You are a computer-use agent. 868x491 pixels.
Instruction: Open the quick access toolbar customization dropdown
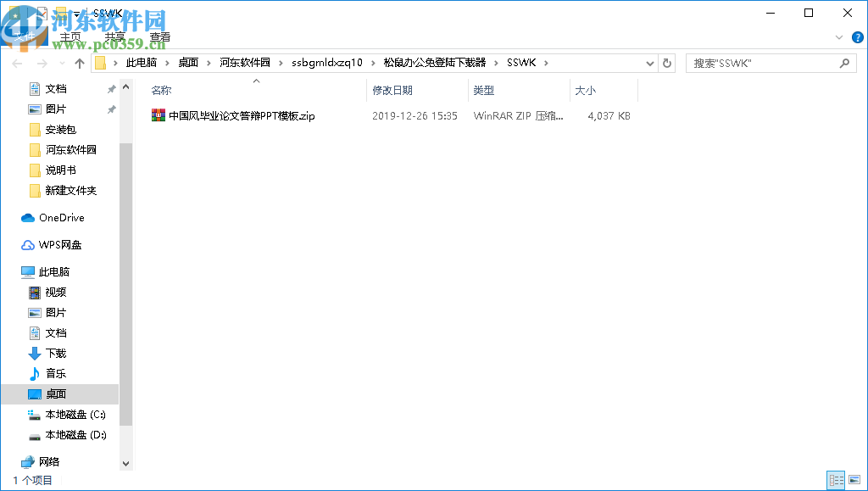[78, 14]
